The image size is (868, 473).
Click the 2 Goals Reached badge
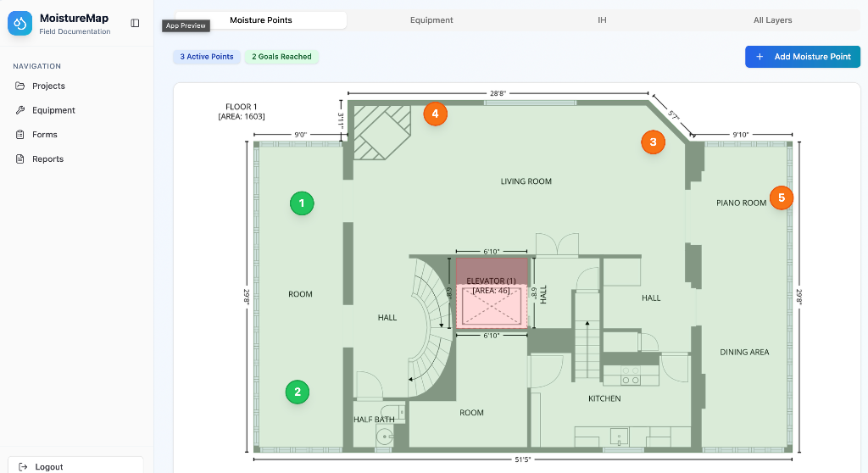pos(281,57)
